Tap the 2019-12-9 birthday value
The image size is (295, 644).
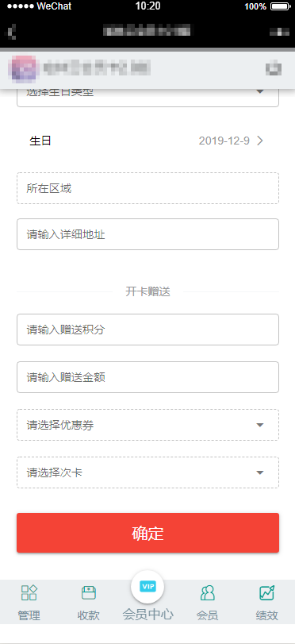(224, 141)
